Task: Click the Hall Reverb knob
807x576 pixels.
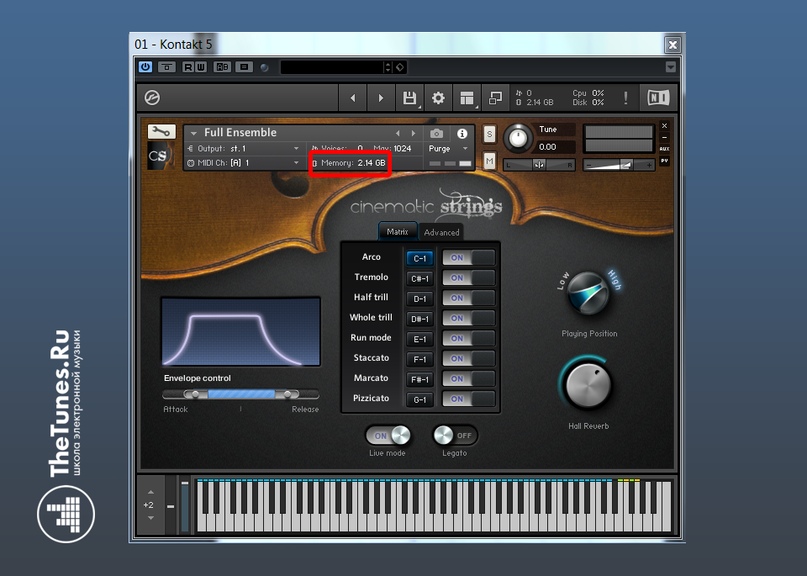Action: 588,385
